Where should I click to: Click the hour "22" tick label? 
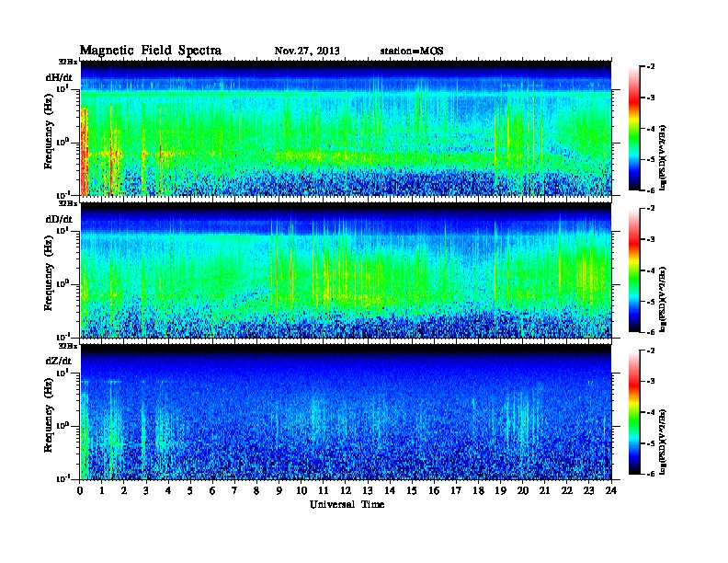[x=567, y=491]
